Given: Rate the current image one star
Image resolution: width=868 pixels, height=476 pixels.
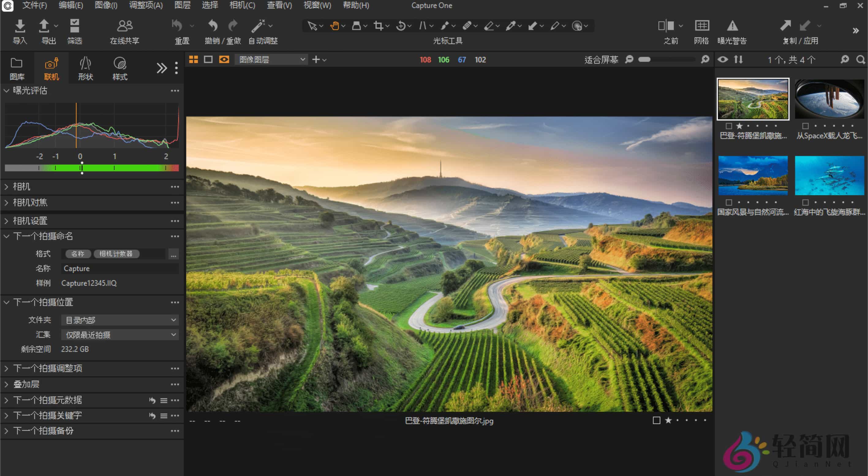Looking at the screenshot, I should click(x=668, y=420).
